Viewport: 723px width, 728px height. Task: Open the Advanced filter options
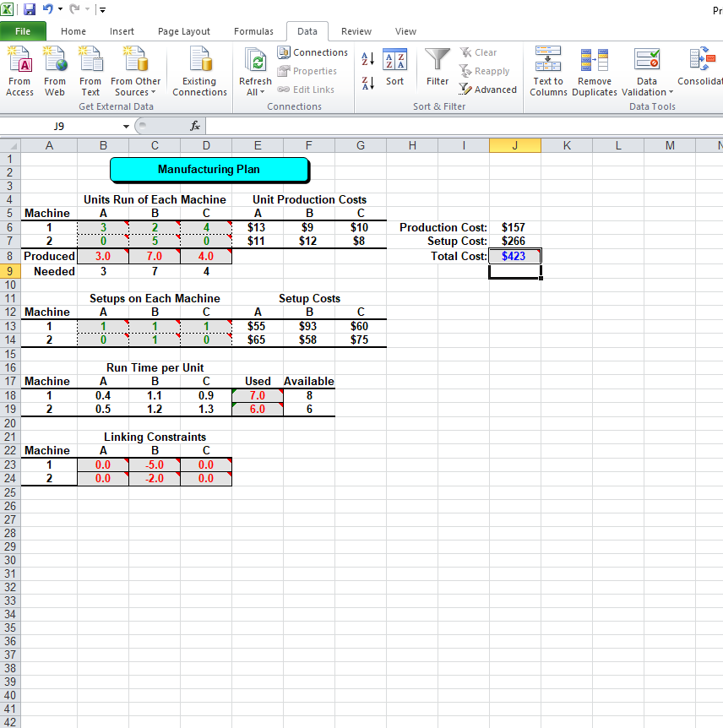(x=487, y=90)
